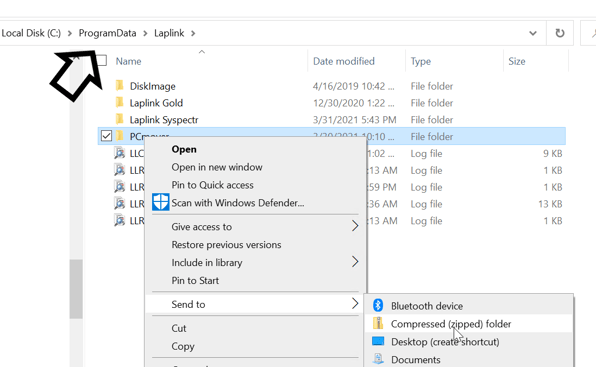The width and height of the screenshot is (596, 367).
Task: Expand the Include in library submenu arrow
Action: (355, 262)
